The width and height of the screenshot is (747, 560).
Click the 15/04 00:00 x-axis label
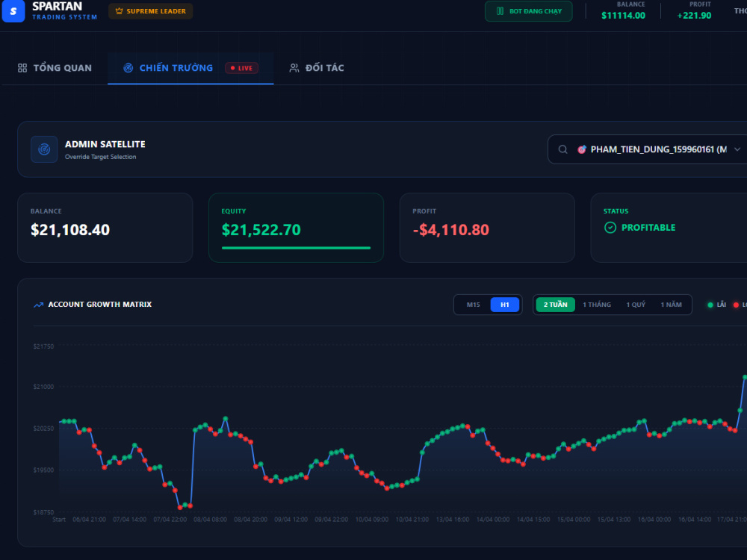[574, 520]
